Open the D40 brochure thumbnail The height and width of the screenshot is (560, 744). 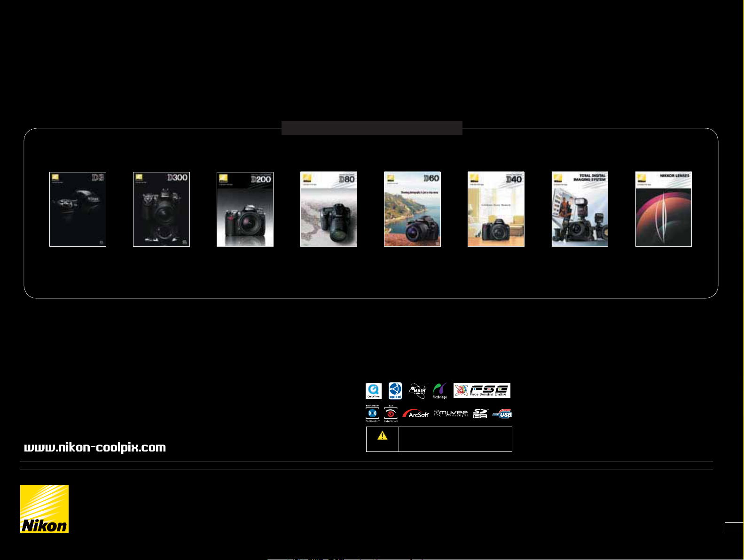(496, 209)
